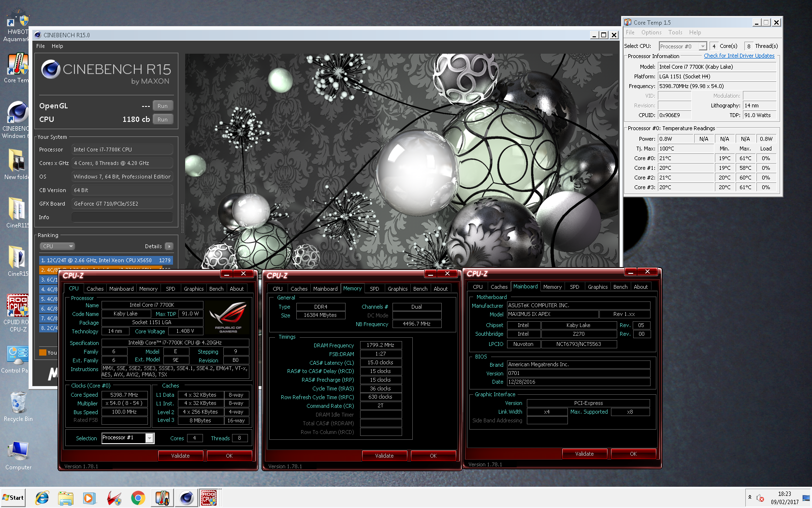
Task: Open the Help menu in Cinebench
Action: tap(58, 46)
